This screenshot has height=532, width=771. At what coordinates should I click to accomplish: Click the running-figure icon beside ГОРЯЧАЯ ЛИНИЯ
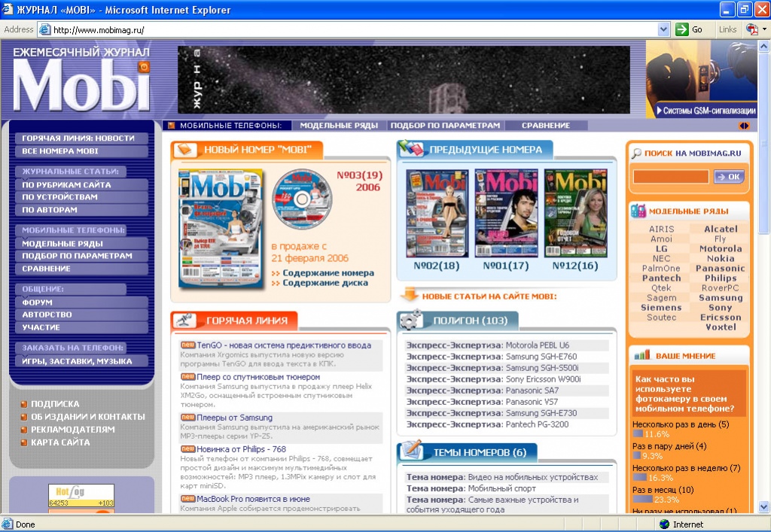[x=183, y=321]
